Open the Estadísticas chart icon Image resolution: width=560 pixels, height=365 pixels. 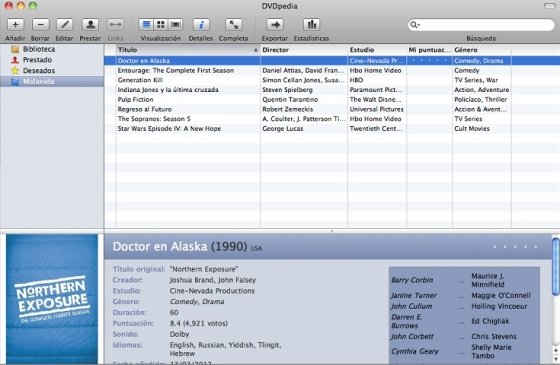click(x=311, y=25)
